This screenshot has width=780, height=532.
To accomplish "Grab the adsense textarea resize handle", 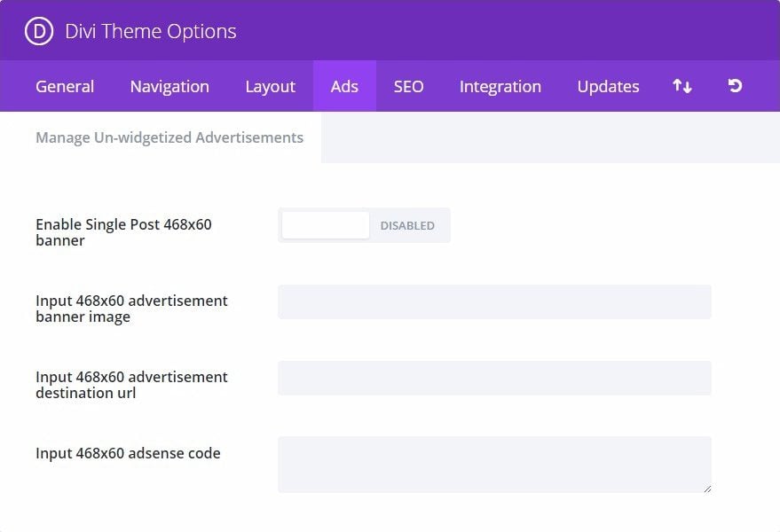I will point(707,489).
